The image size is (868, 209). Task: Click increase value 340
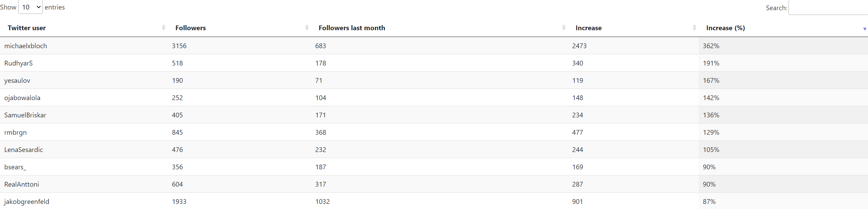pyautogui.click(x=577, y=63)
